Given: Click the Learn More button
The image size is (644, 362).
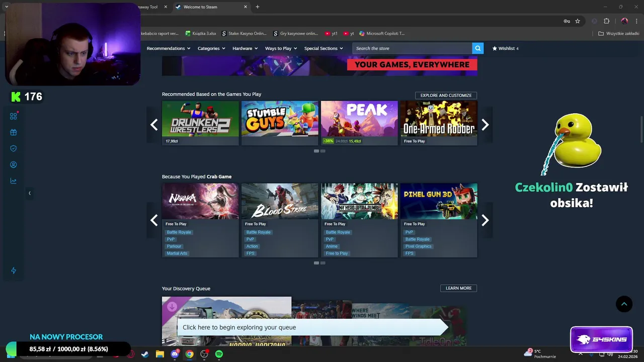Looking at the screenshot, I should (x=458, y=288).
